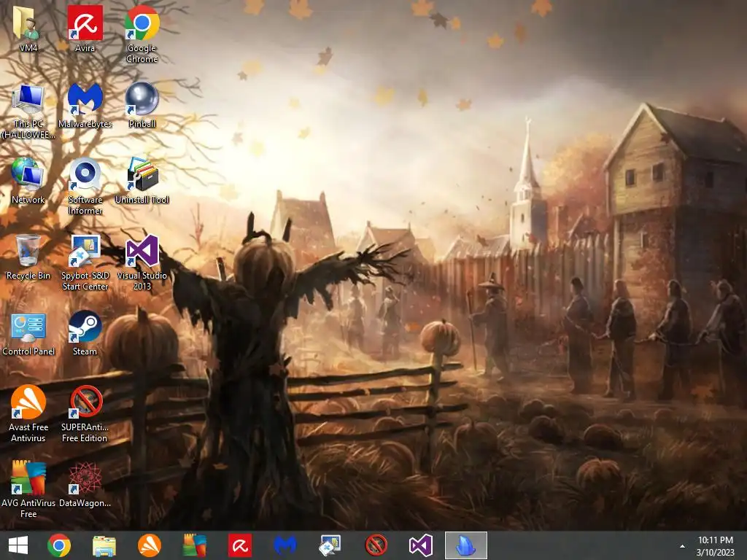Open Spybot-S&D from the taskbar

click(x=330, y=545)
